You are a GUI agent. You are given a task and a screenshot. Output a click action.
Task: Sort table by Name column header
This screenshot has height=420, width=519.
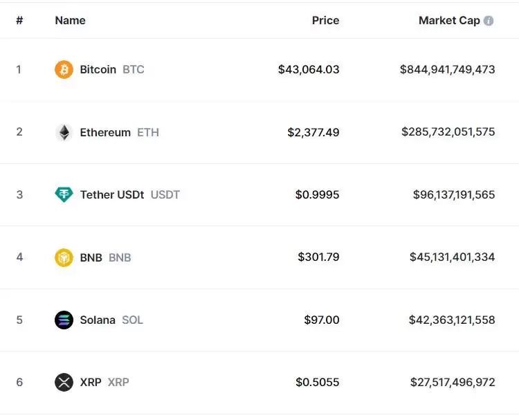pyautogui.click(x=70, y=20)
